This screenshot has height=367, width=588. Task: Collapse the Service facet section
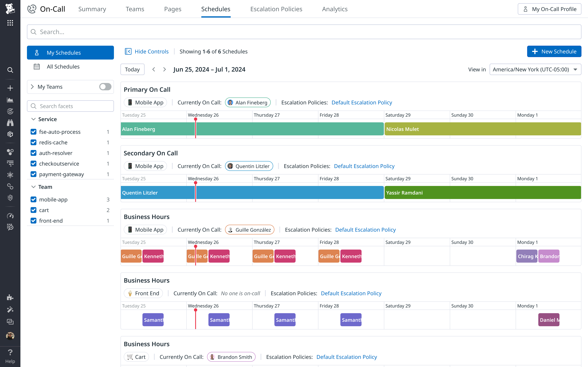point(33,119)
